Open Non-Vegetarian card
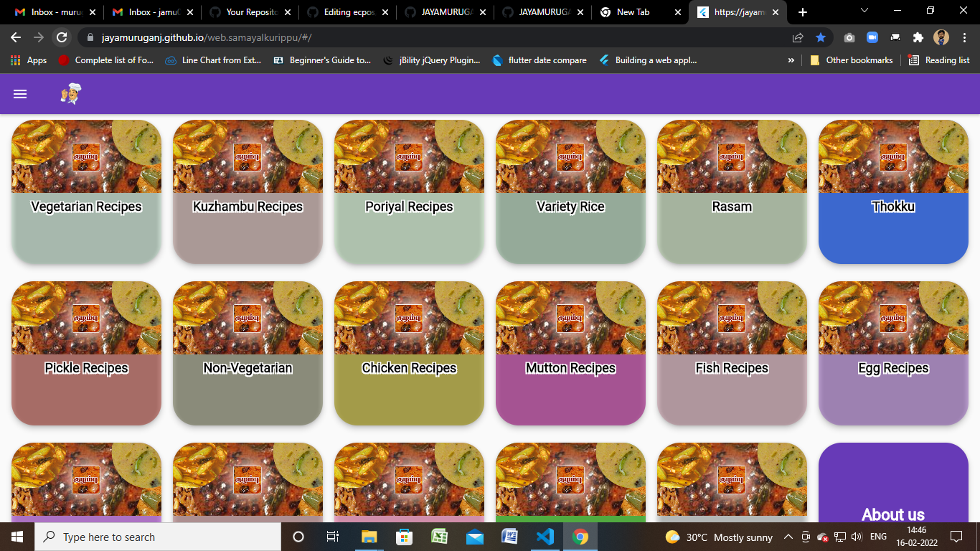 point(248,353)
